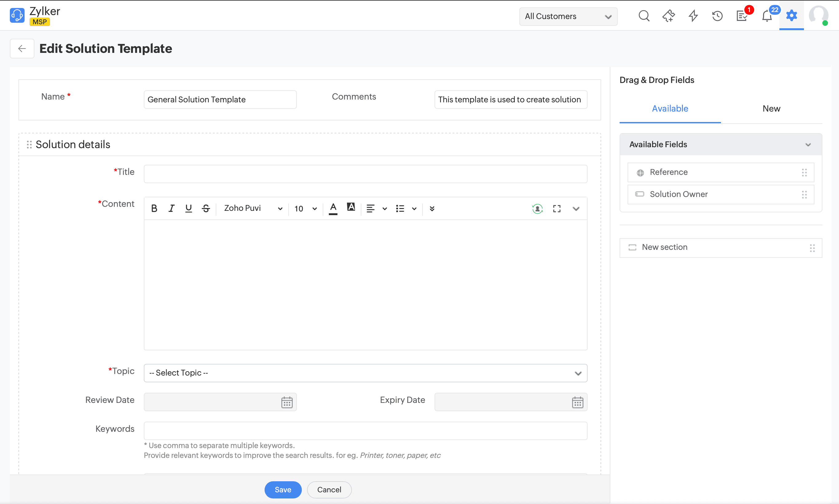Grab the Reference field drag handle
This screenshot has width=839, height=504.
(x=804, y=172)
